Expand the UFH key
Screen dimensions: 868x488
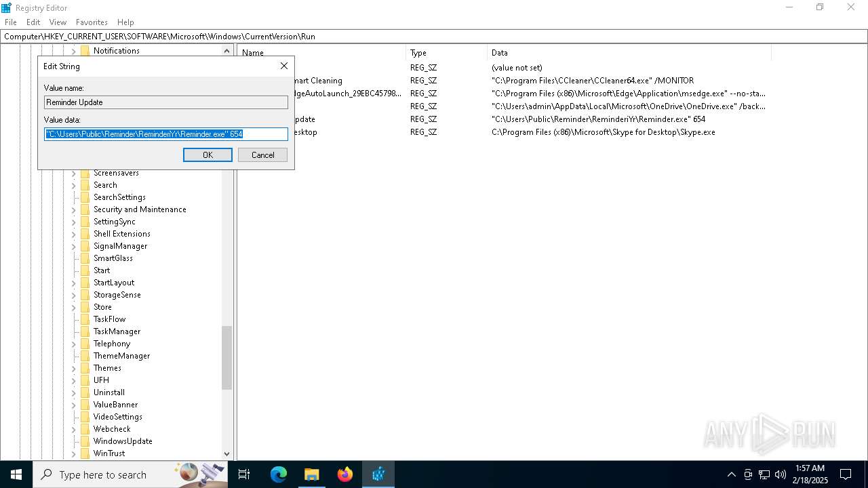coord(74,380)
